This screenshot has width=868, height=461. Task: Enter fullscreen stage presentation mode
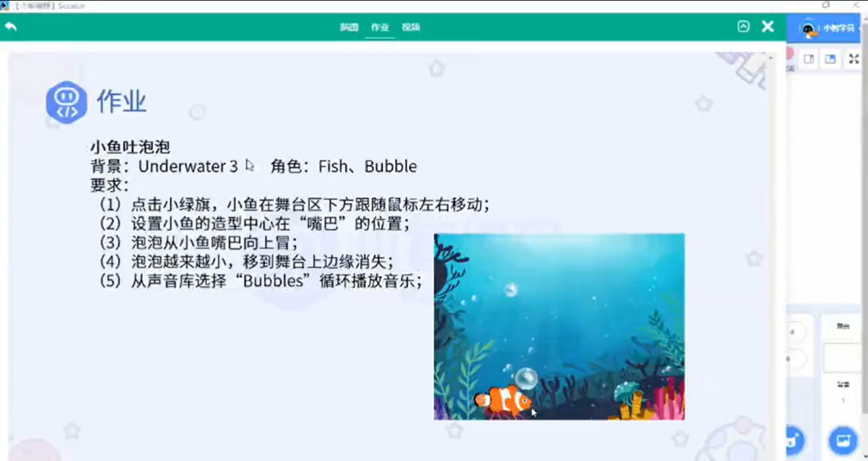(x=854, y=59)
